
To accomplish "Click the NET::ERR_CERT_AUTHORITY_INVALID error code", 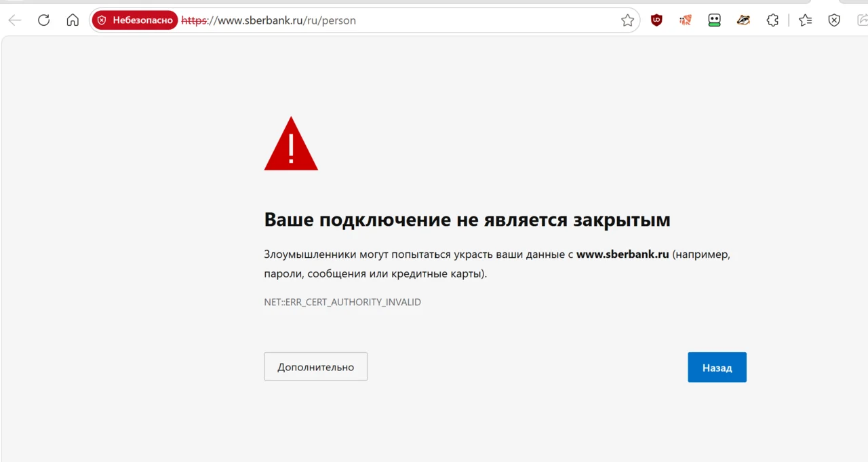I will 342,302.
